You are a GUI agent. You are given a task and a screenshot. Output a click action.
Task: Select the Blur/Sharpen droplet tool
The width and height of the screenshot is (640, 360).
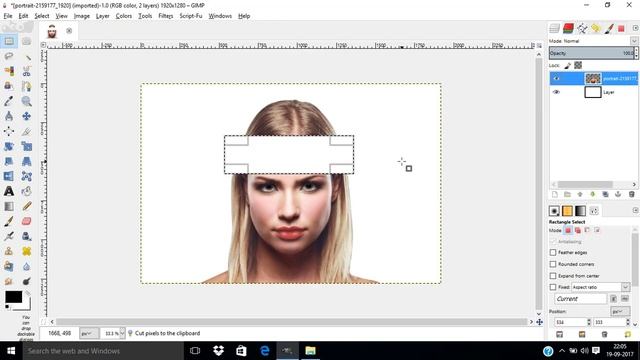(27, 266)
